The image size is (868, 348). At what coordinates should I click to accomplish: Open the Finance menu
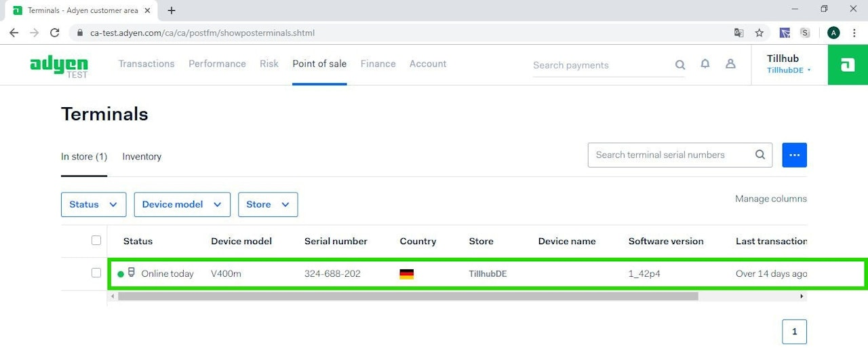click(x=378, y=64)
